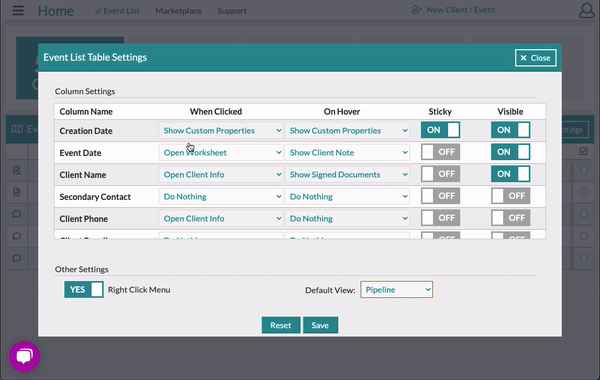Open Client Name When Clicked dropdown
The height and width of the screenshot is (380, 600).
(221, 175)
